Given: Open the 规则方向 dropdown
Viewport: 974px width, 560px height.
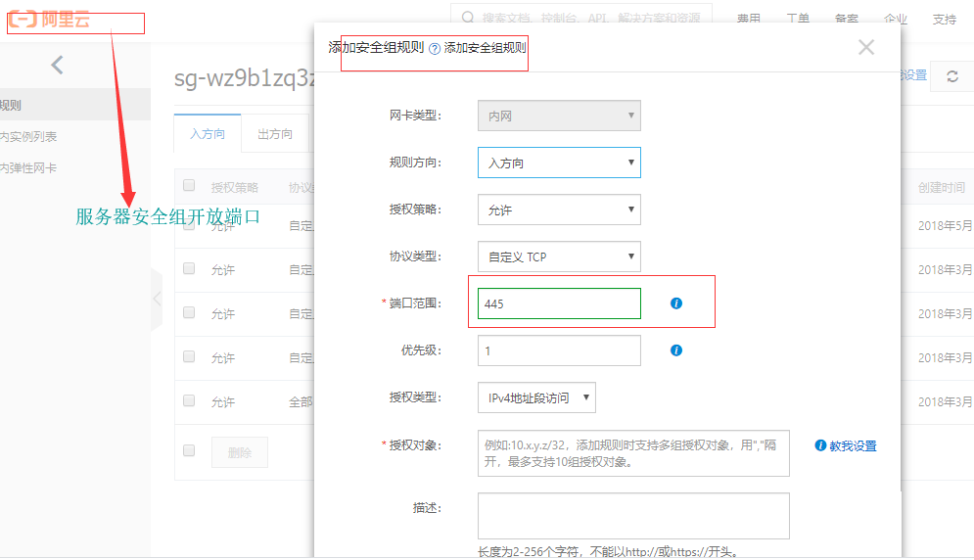Looking at the screenshot, I should [559, 163].
